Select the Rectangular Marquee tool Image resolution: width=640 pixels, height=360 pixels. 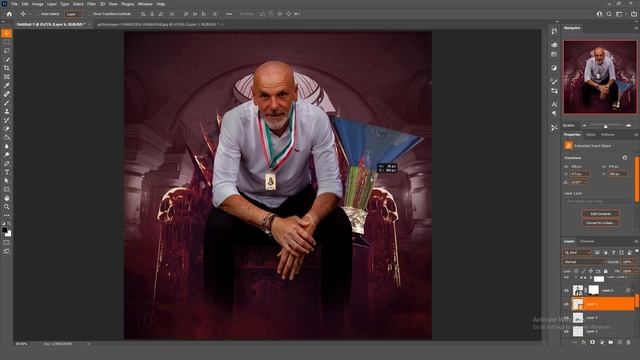[x=7, y=42]
